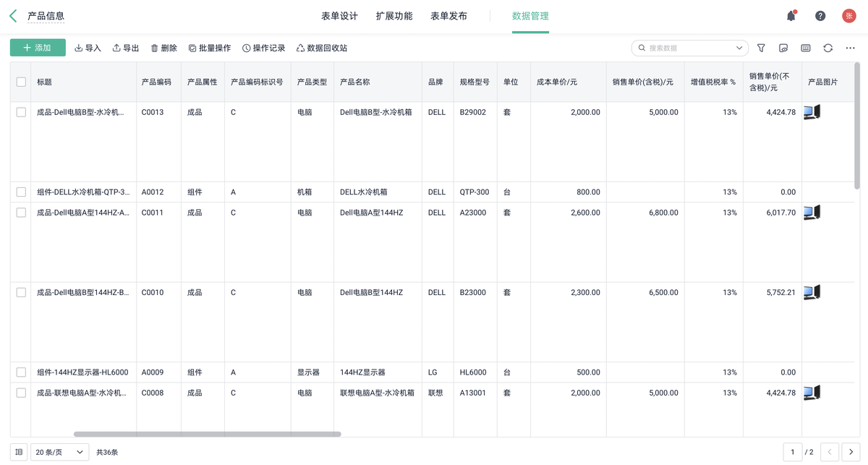Check the row for product C0013
Image resolution: width=868 pixels, height=465 pixels.
(21, 112)
